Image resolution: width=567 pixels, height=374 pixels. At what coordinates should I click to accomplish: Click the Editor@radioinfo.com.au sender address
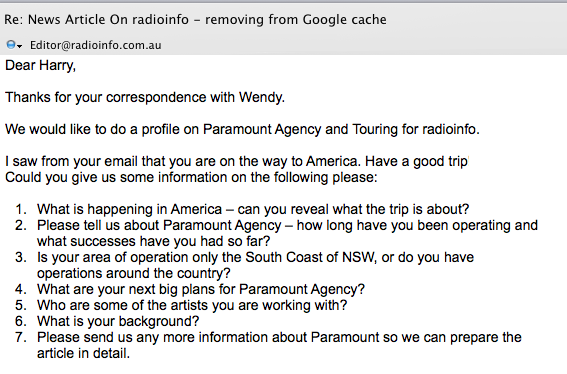tap(95, 45)
